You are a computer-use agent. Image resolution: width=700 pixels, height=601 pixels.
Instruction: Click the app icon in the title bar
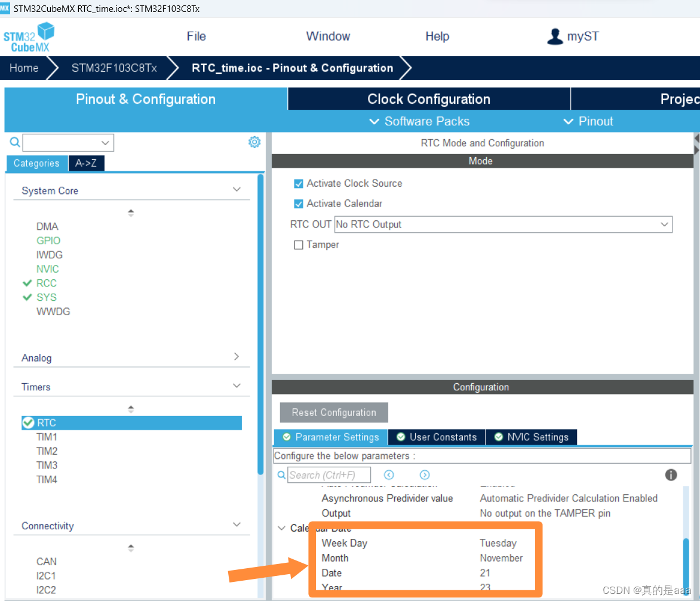4,8
